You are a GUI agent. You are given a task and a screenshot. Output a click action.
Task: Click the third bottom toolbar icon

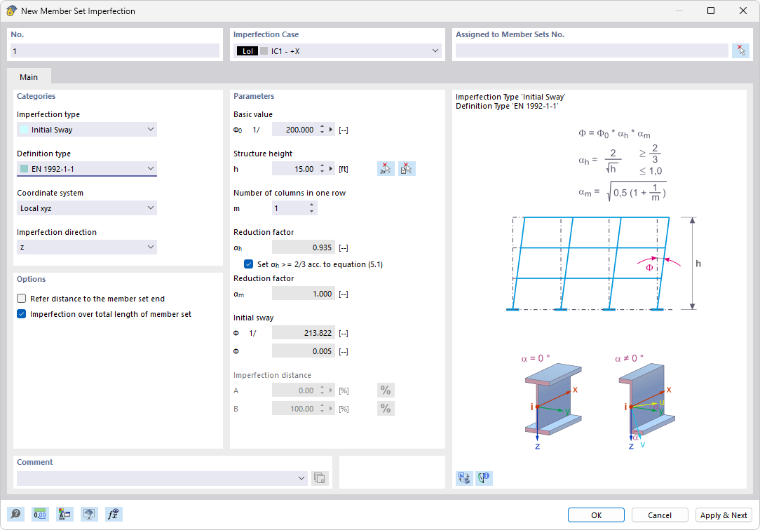click(64, 514)
